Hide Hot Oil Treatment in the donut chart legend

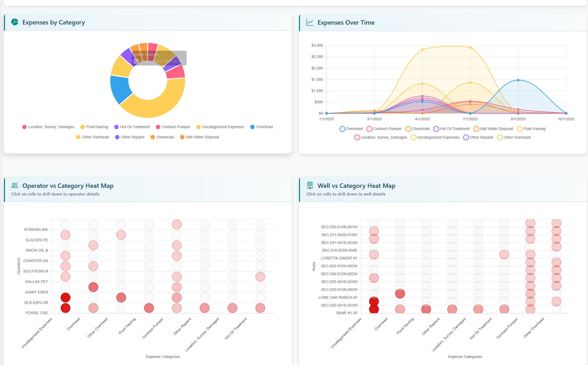point(132,127)
